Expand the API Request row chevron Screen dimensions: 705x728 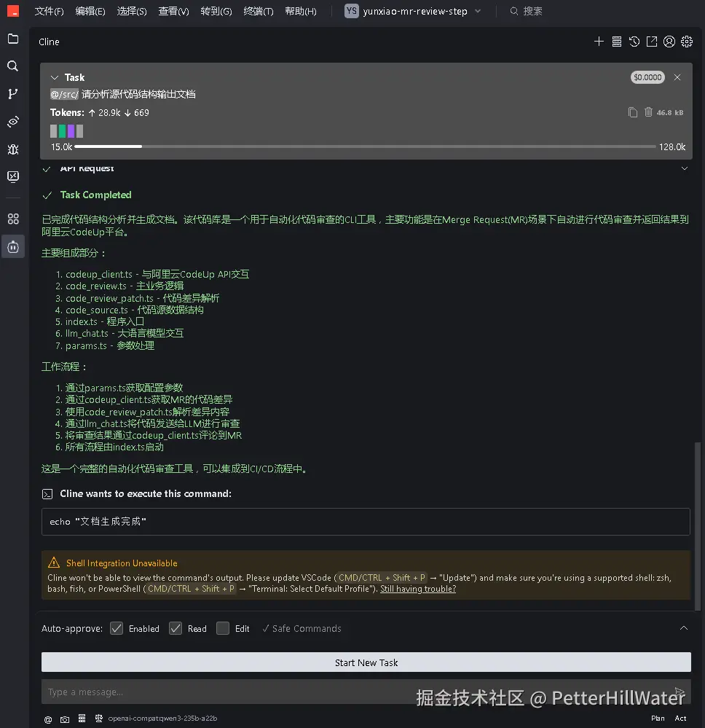(684, 168)
